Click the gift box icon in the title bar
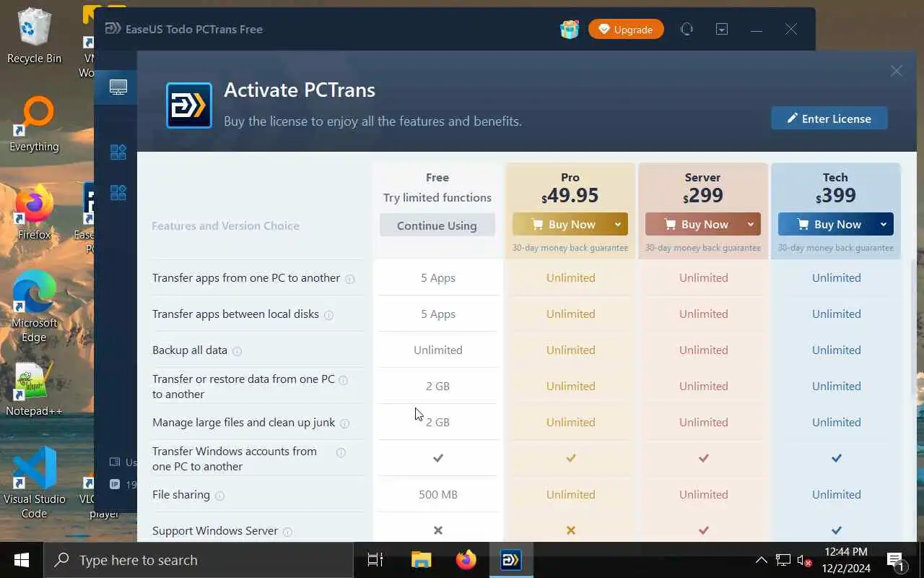The width and height of the screenshot is (924, 578). pyautogui.click(x=570, y=29)
